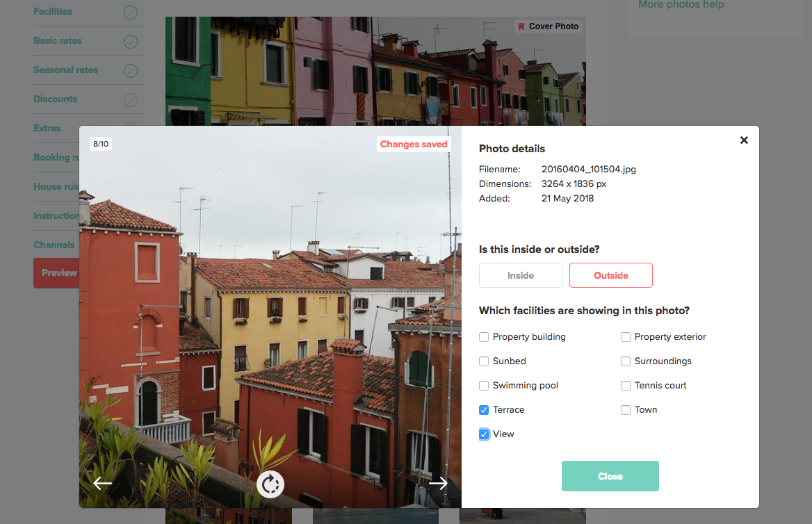Click the green Close button
The width and height of the screenshot is (812, 524).
point(610,476)
